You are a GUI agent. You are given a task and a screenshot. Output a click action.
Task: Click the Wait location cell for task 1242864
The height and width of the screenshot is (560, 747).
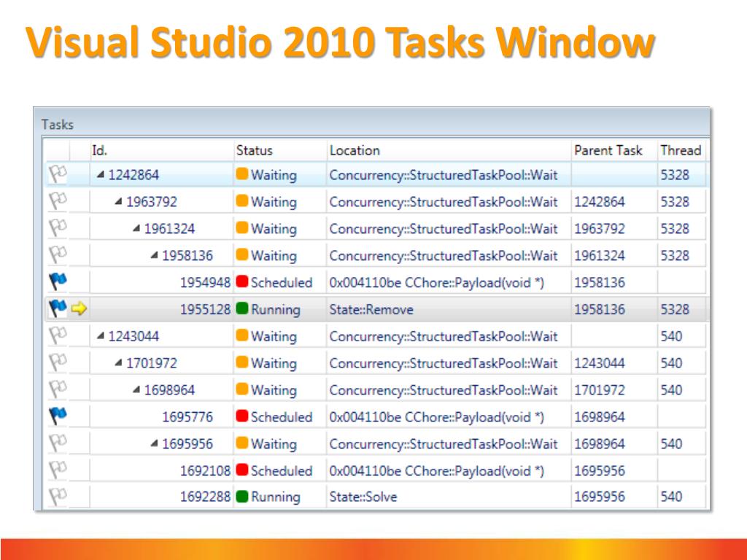coord(443,175)
